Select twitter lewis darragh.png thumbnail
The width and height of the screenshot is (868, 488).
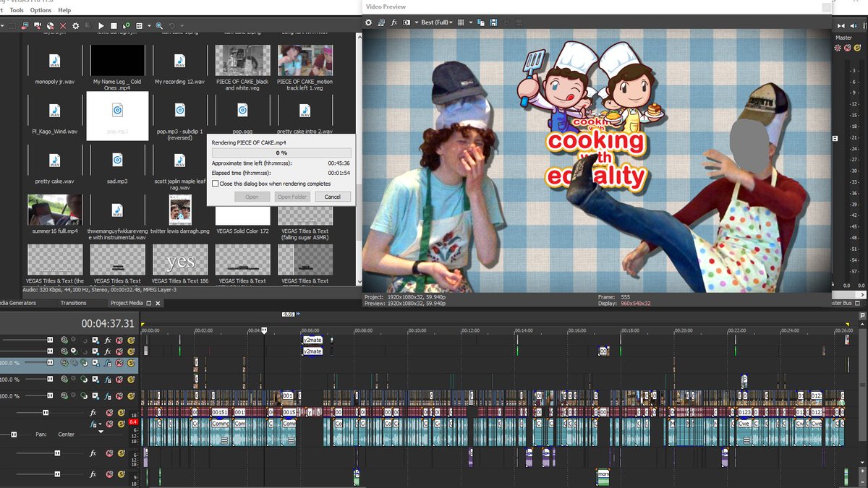coord(180,210)
